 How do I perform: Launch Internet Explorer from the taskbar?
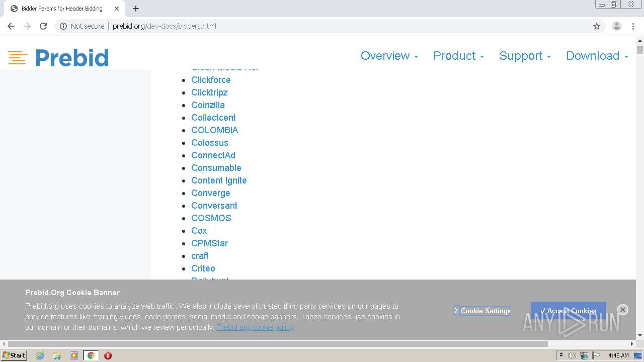pyautogui.click(x=40, y=355)
